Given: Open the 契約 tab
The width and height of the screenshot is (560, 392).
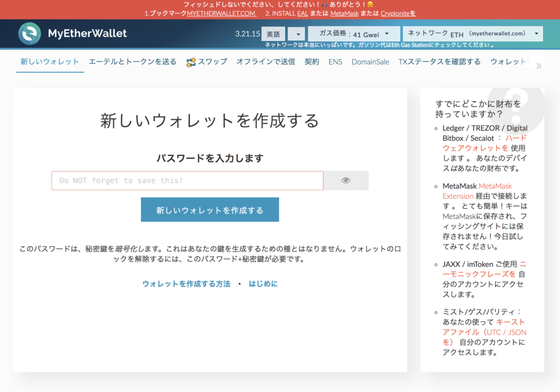Looking at the screenshot, I should click(x=312, y=61).
